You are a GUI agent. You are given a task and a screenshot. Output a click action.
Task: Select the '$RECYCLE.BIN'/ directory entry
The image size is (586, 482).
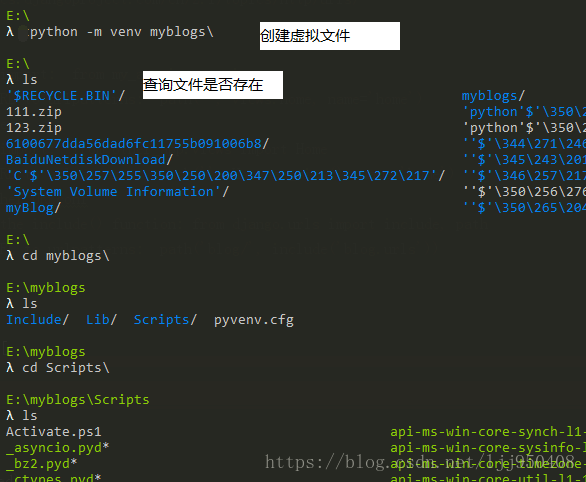click(66, 96)
